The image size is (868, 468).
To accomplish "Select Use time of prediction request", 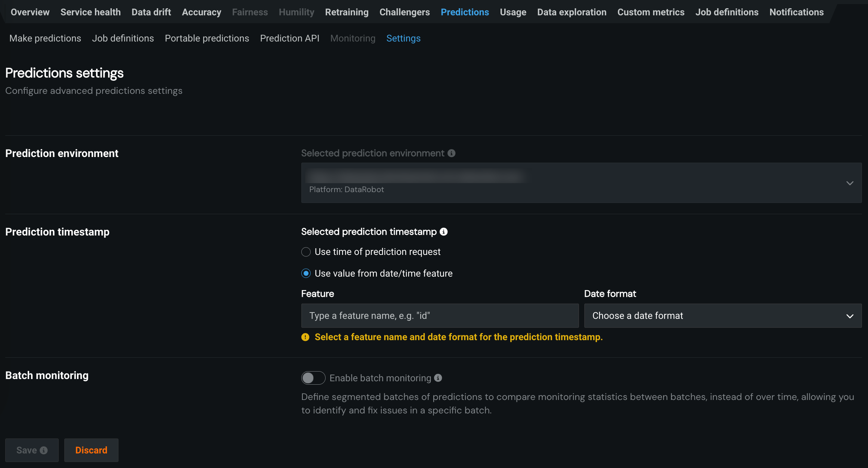I will point(306,252).
